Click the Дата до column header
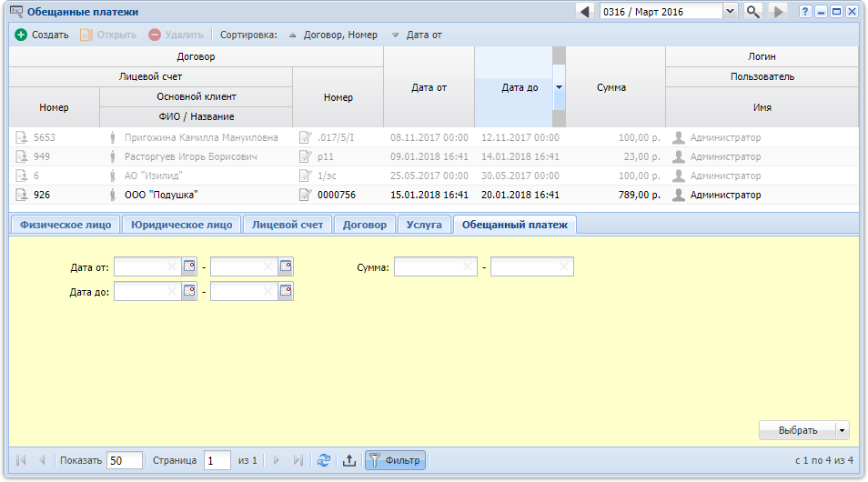Viewport: 868px width, 482px height. tap(514, 87)
